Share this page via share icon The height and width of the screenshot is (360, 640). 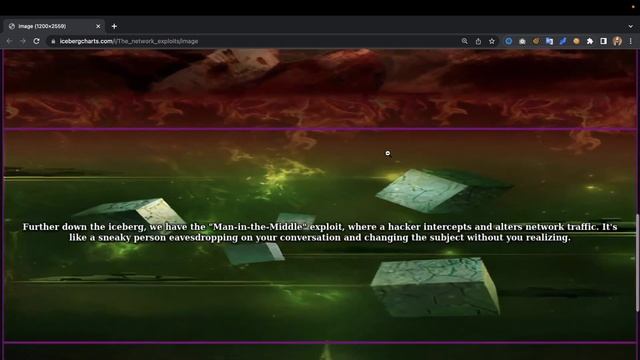[478, 41]
